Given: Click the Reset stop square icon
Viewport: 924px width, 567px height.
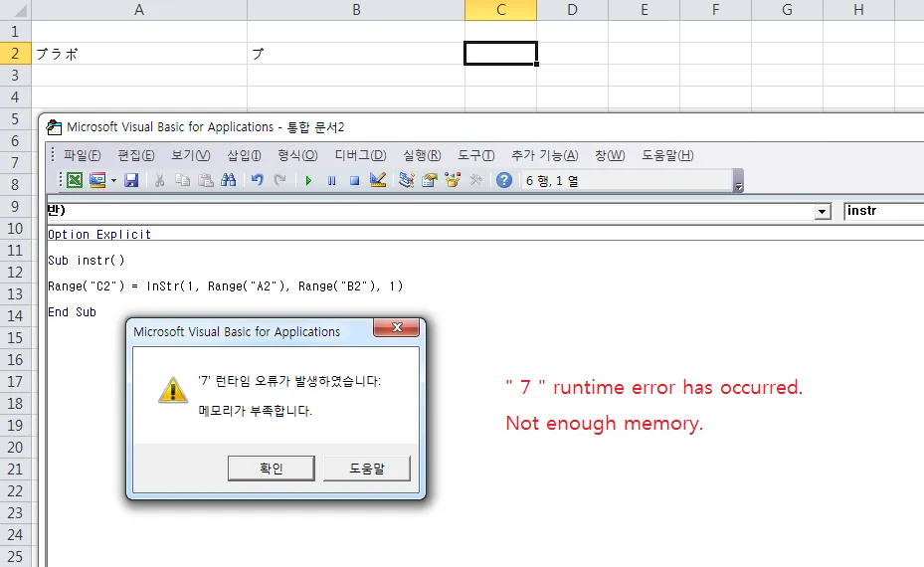Looking at the screenshot, I should coord(355,180).
